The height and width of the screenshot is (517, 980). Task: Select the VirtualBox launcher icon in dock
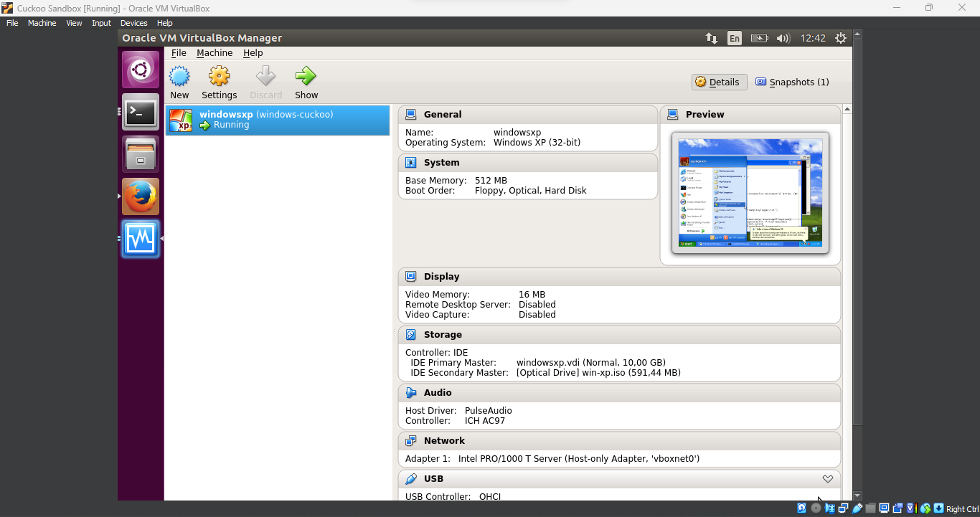pyautogui.click(x=141, y=239)
